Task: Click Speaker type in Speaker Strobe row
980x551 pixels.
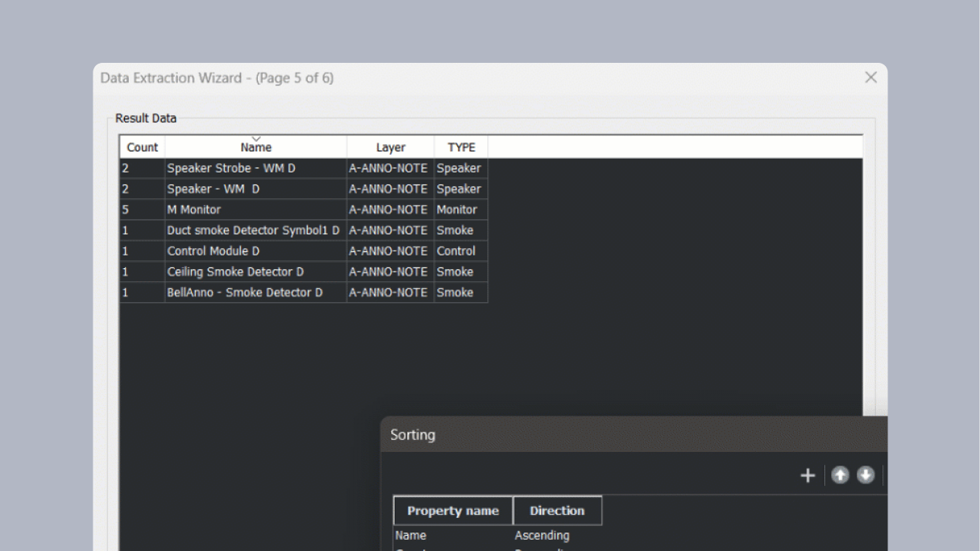Action: coord(461,168)
